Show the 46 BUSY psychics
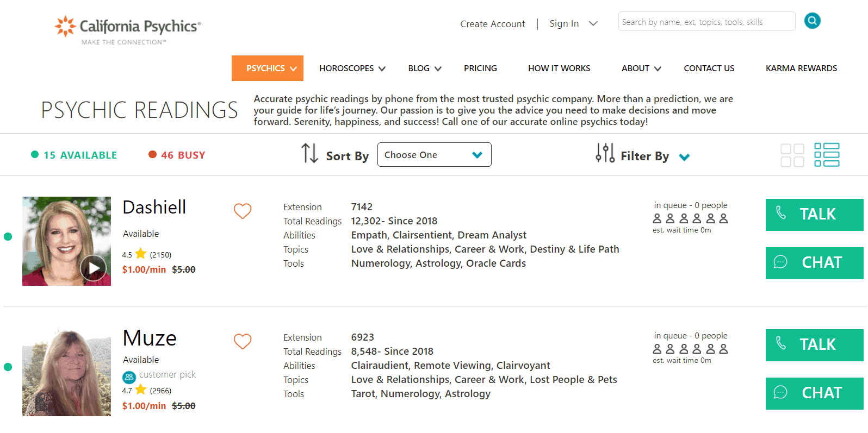The width and height of the screenshot is (868, 433). [177, 155]
